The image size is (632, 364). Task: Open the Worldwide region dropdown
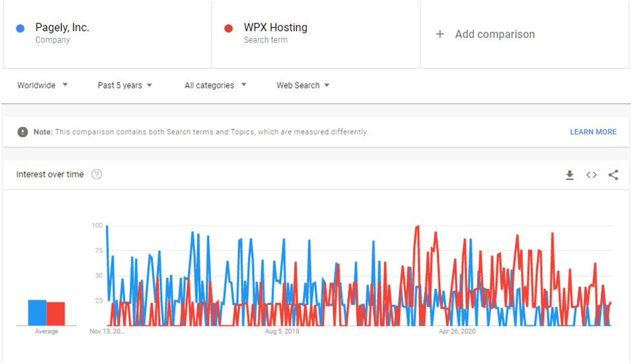coord(43,85)
